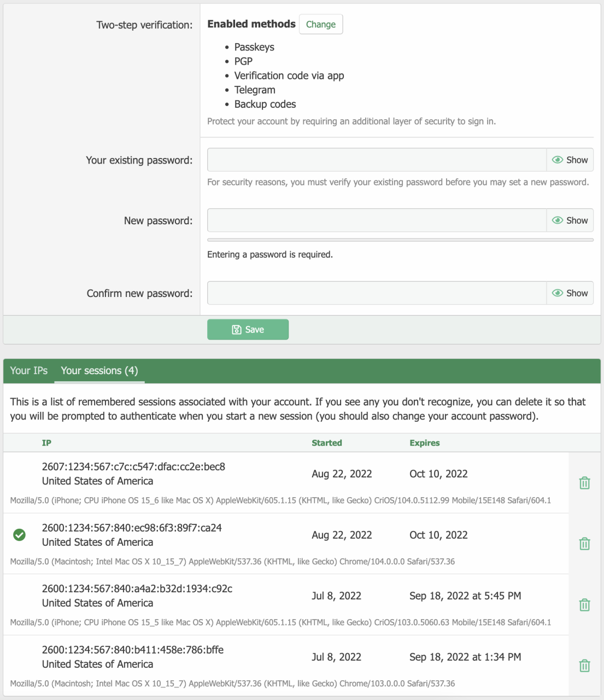This screenshot has width=604, height=700.
Task: Delete session 2600:1234:567:840:b411:458e:786:bffe
Action: 584,666
